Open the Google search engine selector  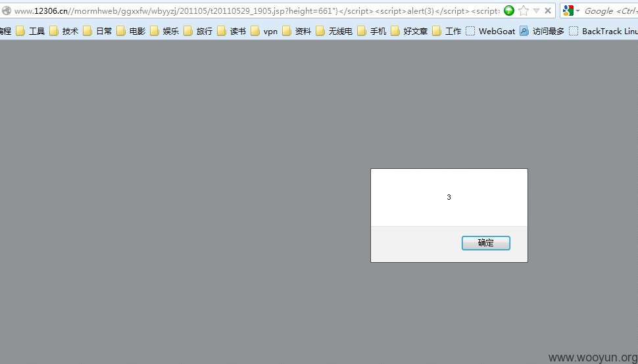pyautogui.click(x=571, y=11)
